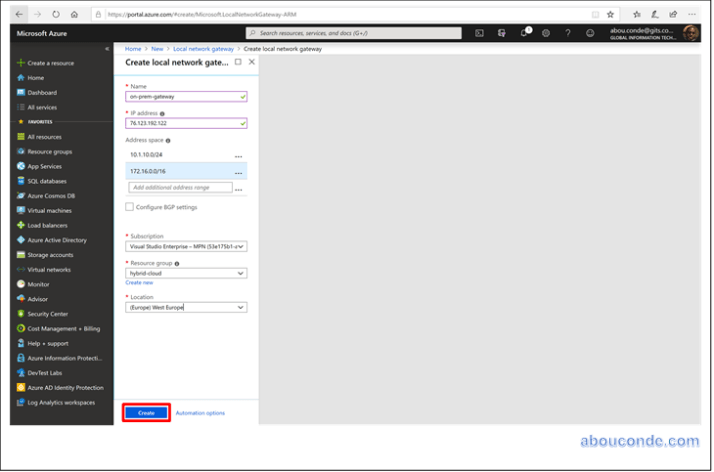The height and width of the screenshot is (472, 714).
Task: Open portal settings gear icon
Action: [546, 33]
